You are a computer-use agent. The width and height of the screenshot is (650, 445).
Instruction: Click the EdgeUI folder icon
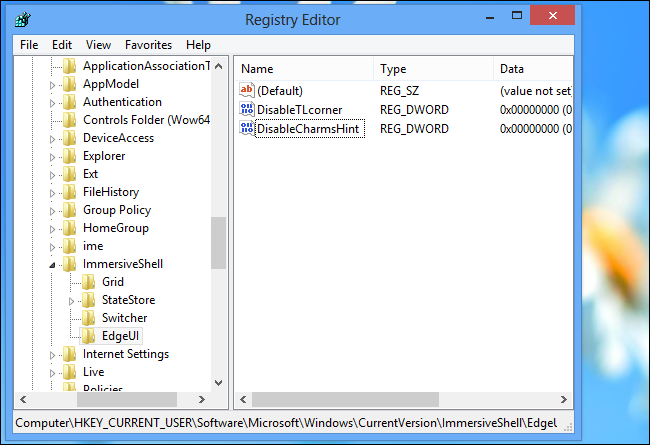89,336
